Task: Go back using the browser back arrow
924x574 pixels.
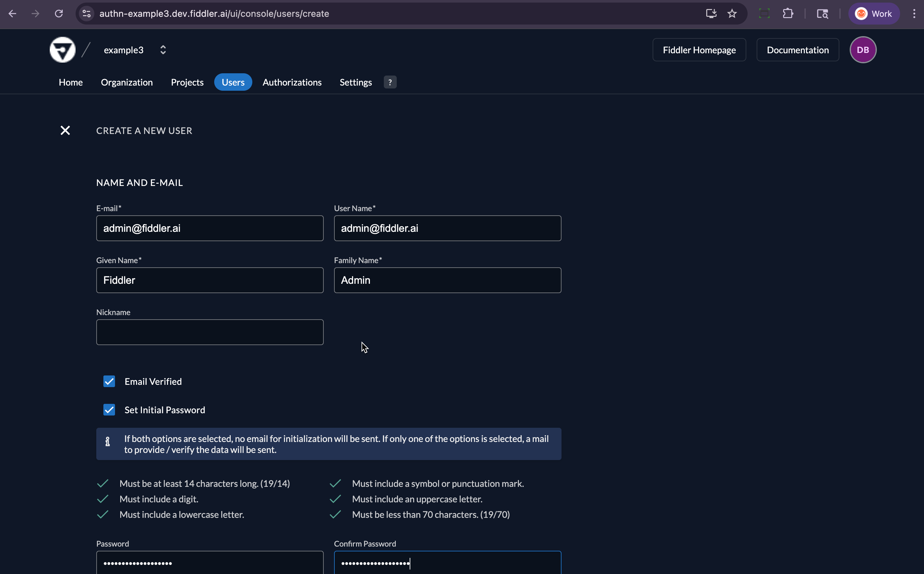Action: [x=13, y=13]
